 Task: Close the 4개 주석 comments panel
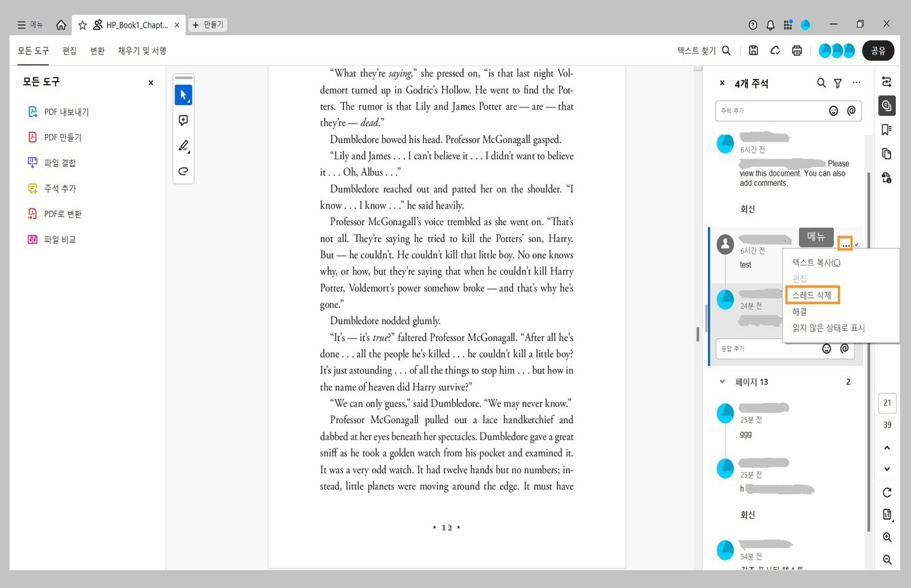coord(722,83)
